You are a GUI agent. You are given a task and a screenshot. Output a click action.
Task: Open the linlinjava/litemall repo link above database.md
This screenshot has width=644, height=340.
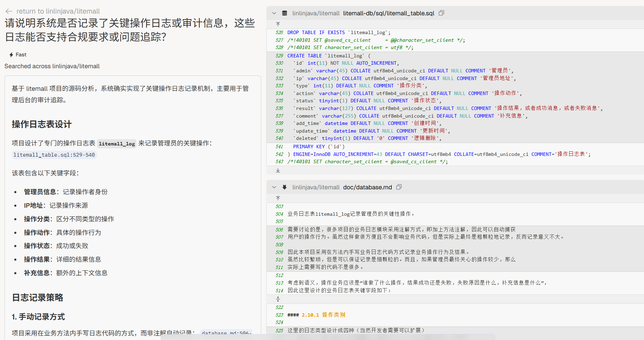tap(316, 187)
